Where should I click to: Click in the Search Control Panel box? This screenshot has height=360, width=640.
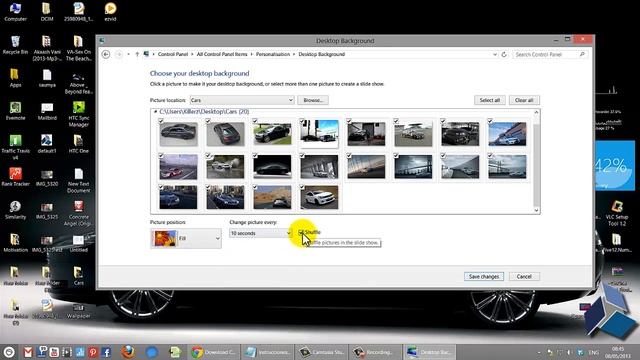click(549, 54)
